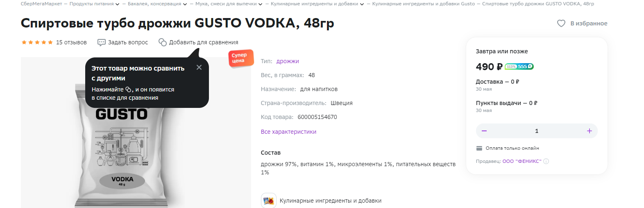The height and width of the screenshot is (208, 644).
Task: Click the speech bubble Задать вопрос icon
Action: tap(102, 42)
